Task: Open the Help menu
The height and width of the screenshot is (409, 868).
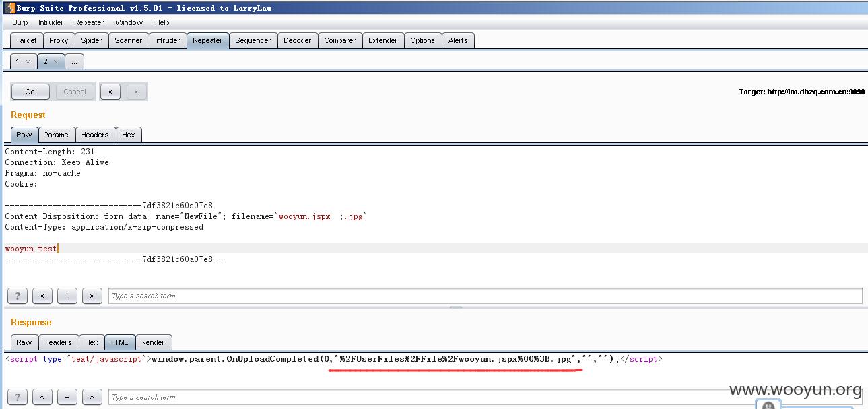Action: pyautogui.click(x=162, y=22)
